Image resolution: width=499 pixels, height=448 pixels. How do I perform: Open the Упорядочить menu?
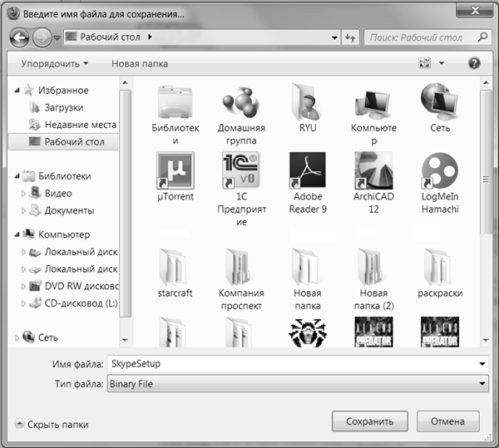[x=55, y=64]
